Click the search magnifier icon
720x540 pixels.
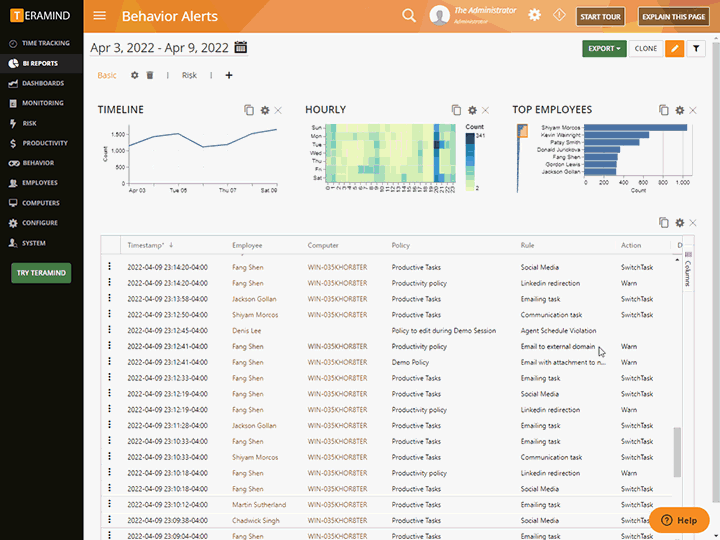[x=408, y=15]
